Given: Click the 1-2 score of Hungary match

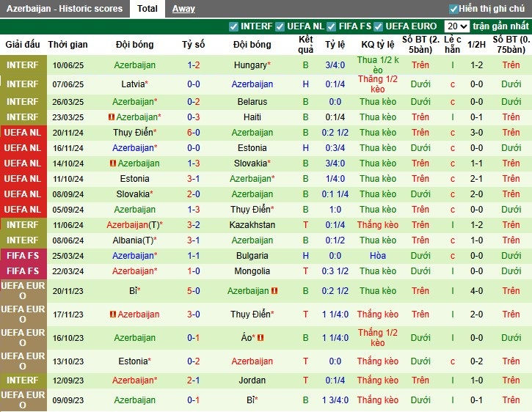Looking at the screenshot, I should 194,65.
